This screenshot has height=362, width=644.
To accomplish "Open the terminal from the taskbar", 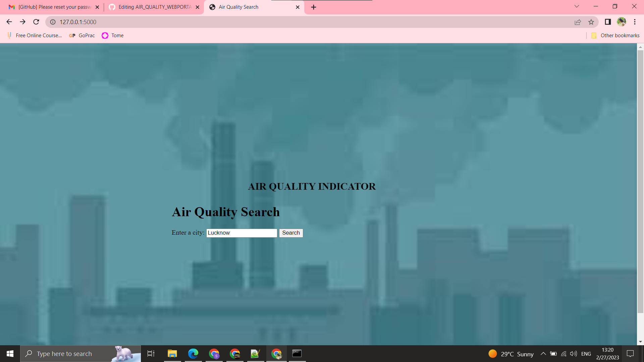I will [x=297, y=354].
